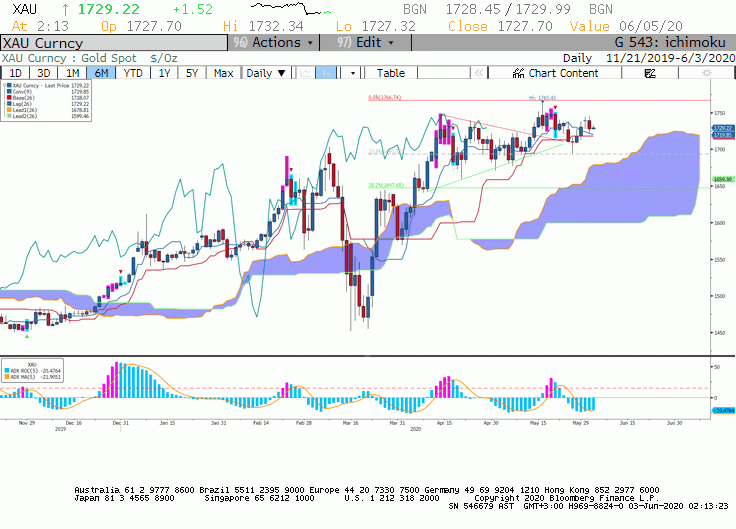Select the YTD range tab
Viewport: 736px width, 529px height.
(133, 73)
